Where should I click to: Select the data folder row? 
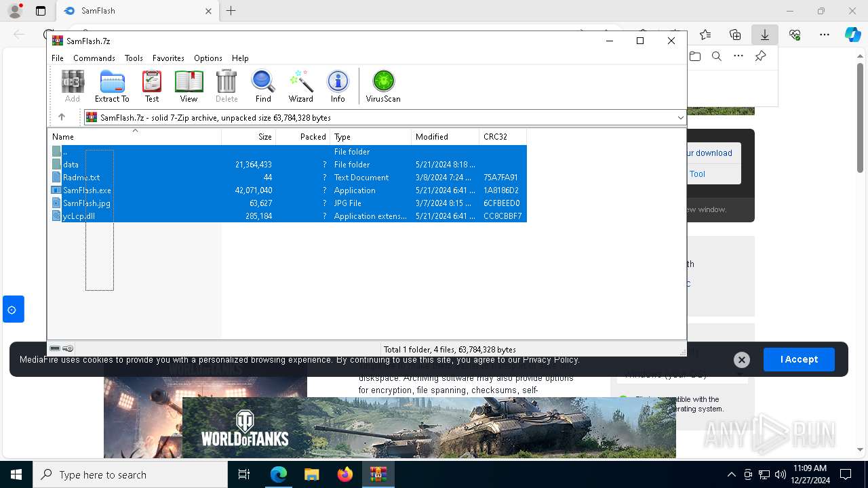[288, 165]
